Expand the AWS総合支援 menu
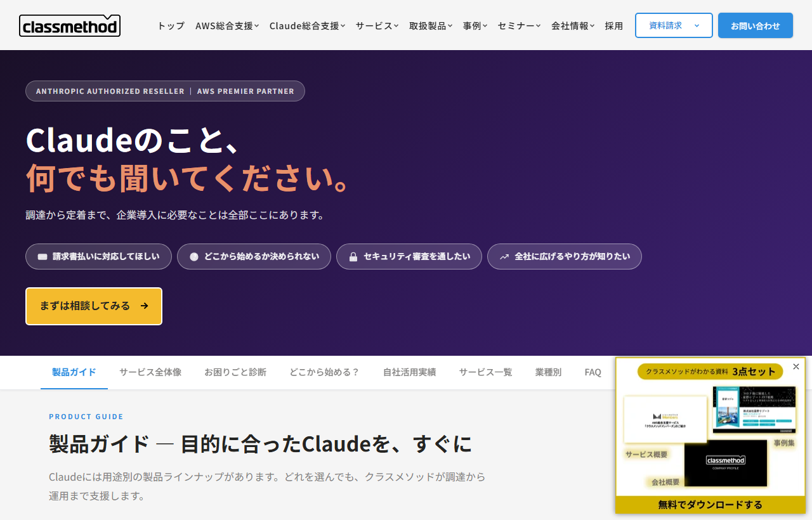 point(227,26)
